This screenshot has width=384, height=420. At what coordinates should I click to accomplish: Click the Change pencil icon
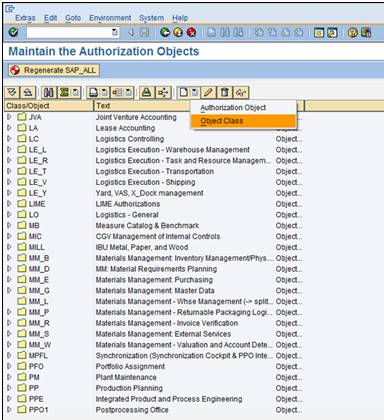click(x=208, y=92)
